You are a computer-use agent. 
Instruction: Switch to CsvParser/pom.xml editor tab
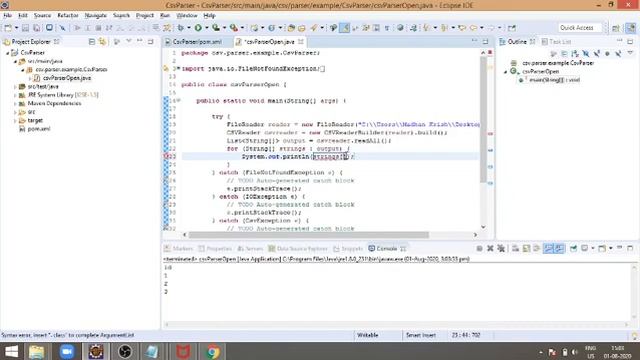[197, 42]
